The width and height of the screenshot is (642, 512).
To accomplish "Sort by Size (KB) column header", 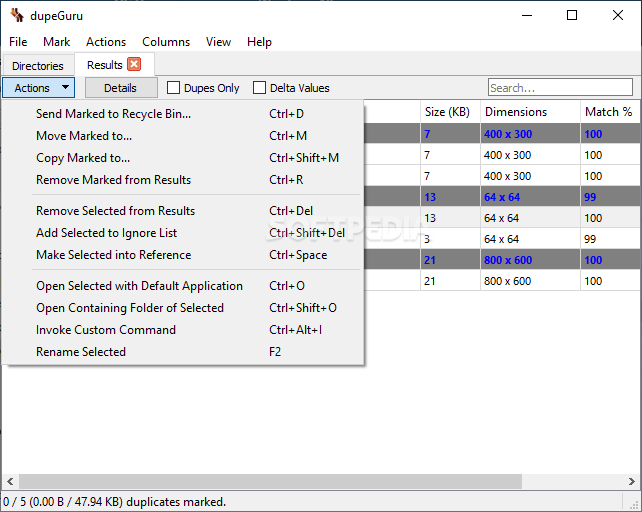I will (x=450, y=112).
